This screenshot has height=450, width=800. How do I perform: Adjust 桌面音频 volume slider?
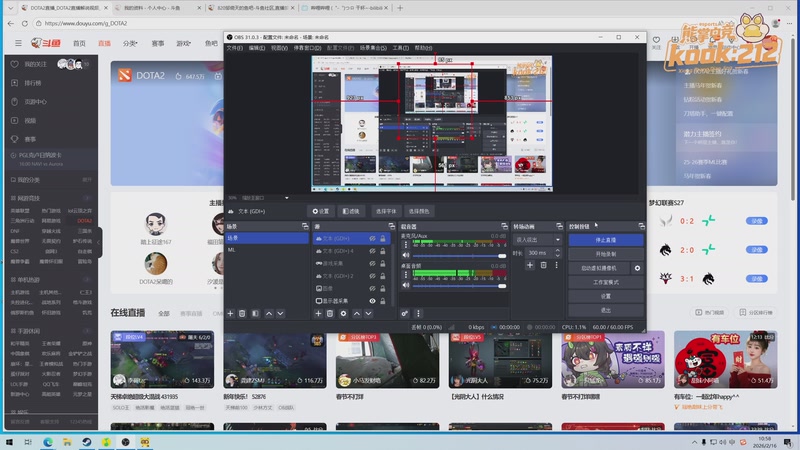point(459,286)
